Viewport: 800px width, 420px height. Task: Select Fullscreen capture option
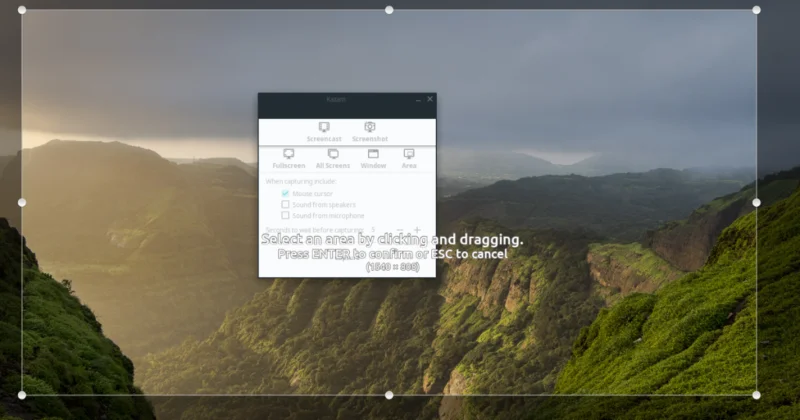click(x=289, y=159)
